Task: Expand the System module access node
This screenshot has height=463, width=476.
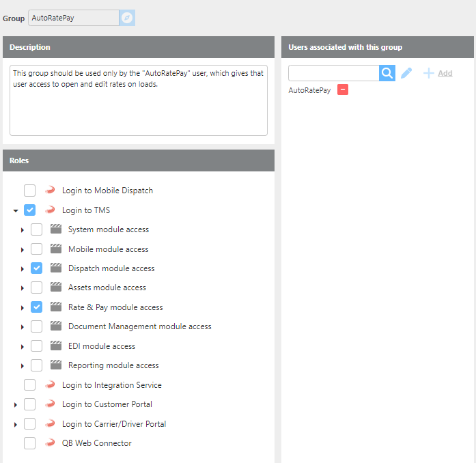Action: (23, 230)
